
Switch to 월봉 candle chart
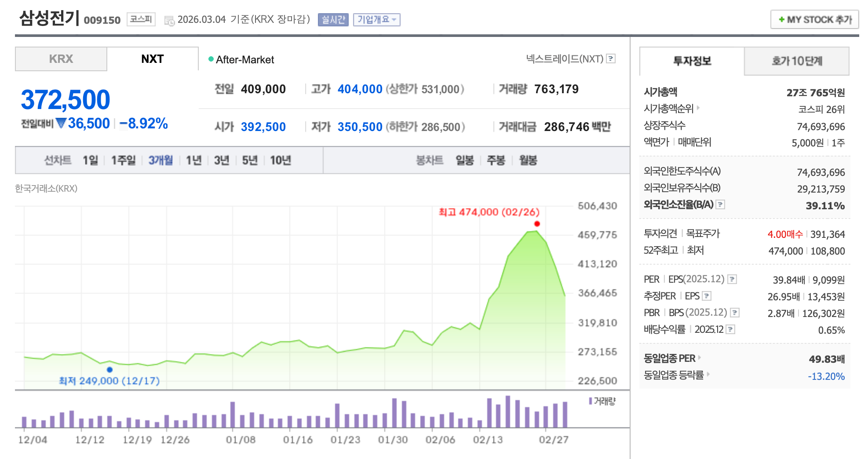click(528, 160)
